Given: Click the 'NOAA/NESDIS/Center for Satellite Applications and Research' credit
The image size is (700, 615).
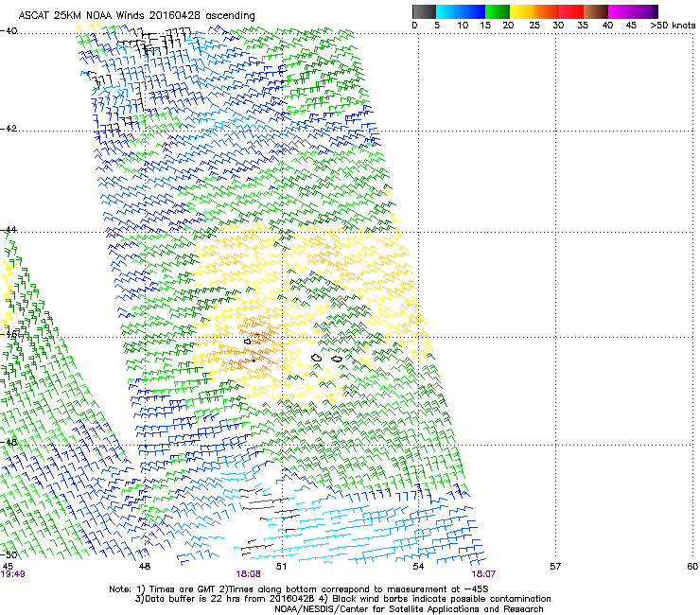Looking at the screenshot, I should tap(409, 609).
